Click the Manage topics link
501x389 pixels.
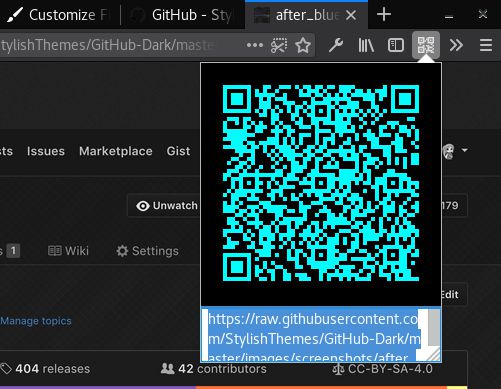(x=36, y=321)
